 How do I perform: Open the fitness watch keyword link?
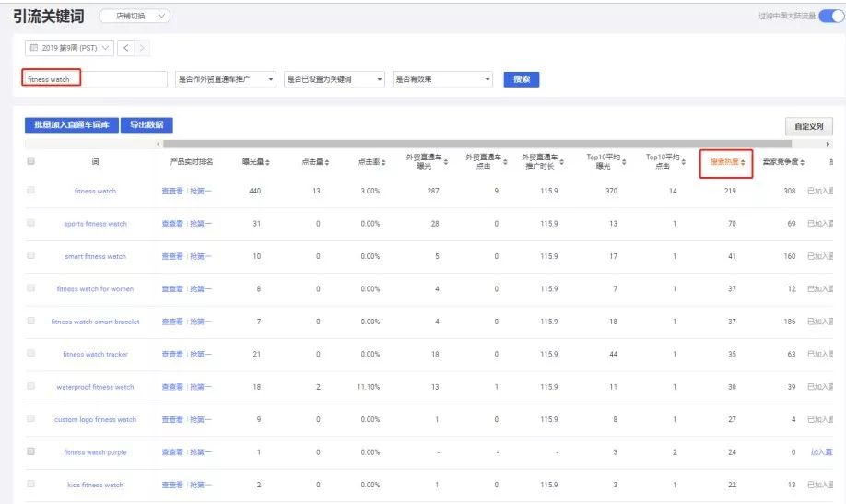tap(95, 191)
